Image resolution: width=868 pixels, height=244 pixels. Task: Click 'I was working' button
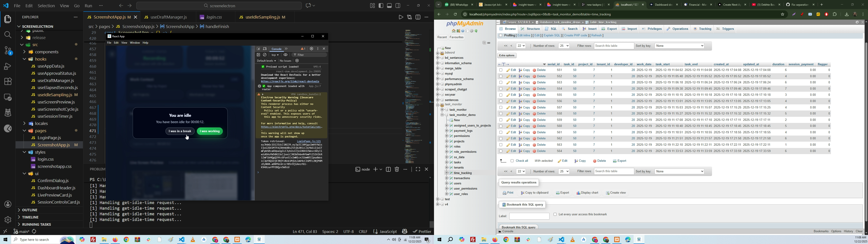(210, 131)
